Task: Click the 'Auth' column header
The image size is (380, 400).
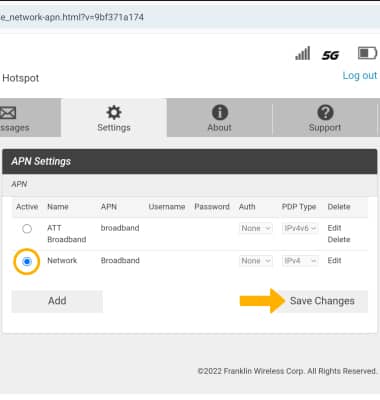Action: coord(247,207)
